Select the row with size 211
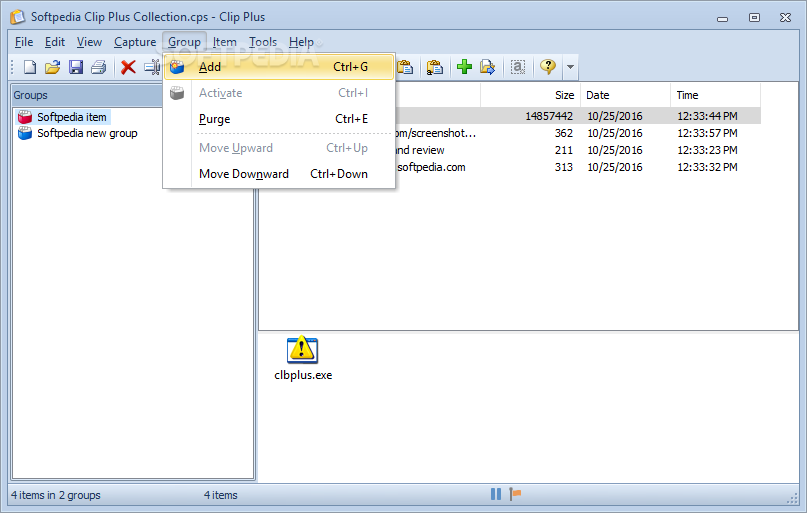The height and width of the screenshot is (513, 807). [x=577, y=150]
